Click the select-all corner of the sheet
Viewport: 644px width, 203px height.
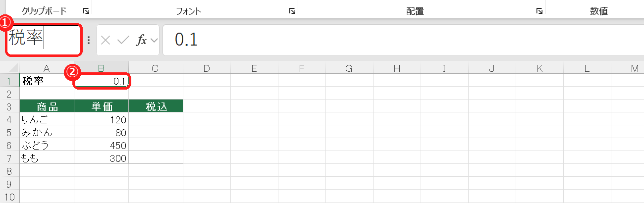[x=9, y=68]
